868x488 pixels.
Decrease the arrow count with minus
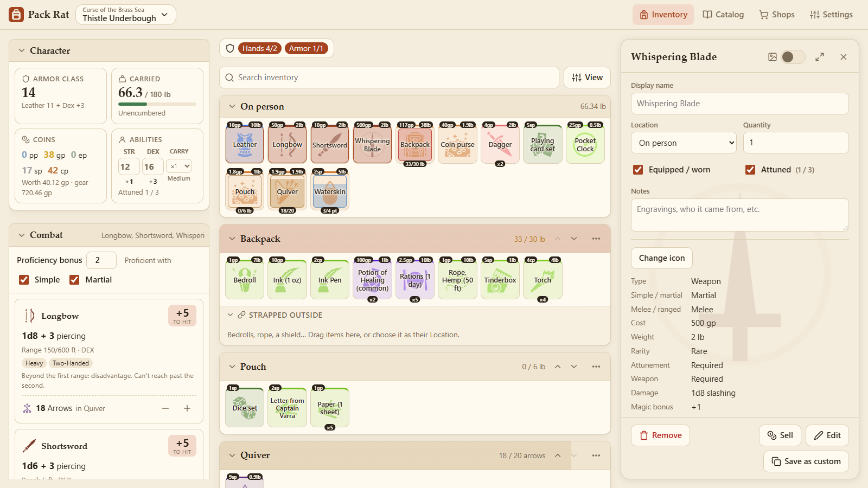tap(165, 408)
